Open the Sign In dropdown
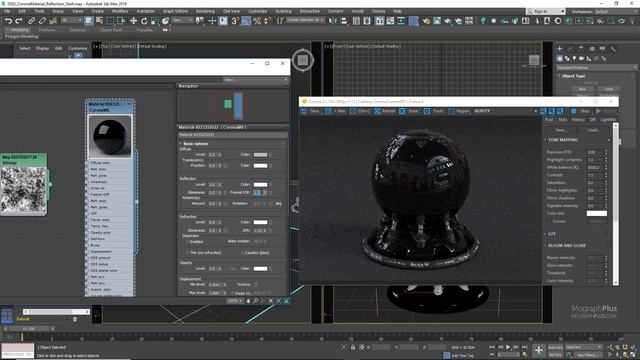The height and width of the screenshot is (360, 640). [x=545, y=11]
